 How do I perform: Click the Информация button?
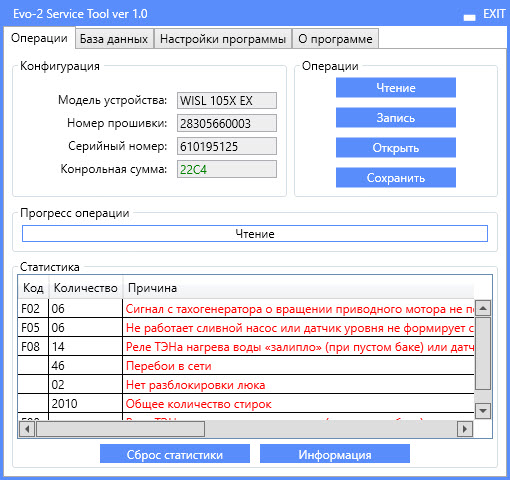click(x=335, y=454)
